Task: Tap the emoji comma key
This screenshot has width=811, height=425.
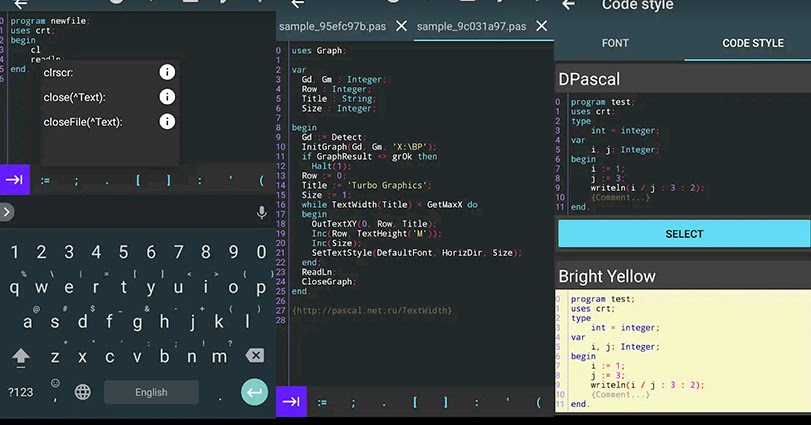Action: point(55,390)
